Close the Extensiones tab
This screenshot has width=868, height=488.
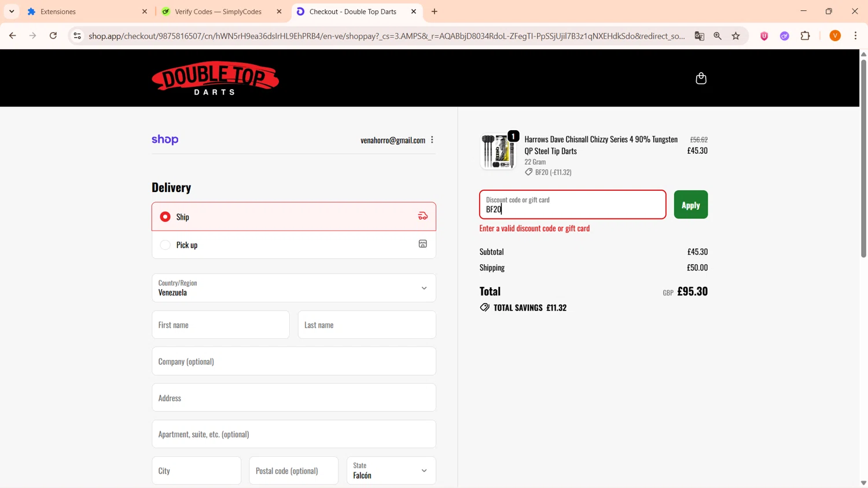click(145, 12)
